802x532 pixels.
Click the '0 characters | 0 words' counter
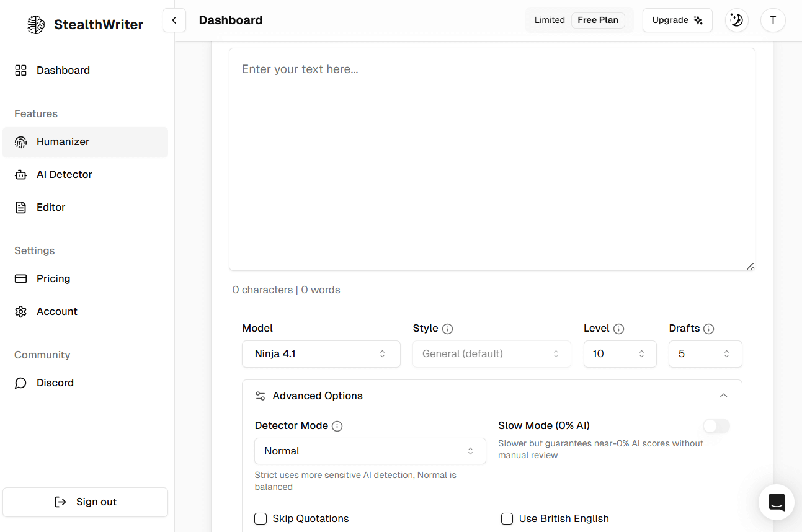point(286,290)
